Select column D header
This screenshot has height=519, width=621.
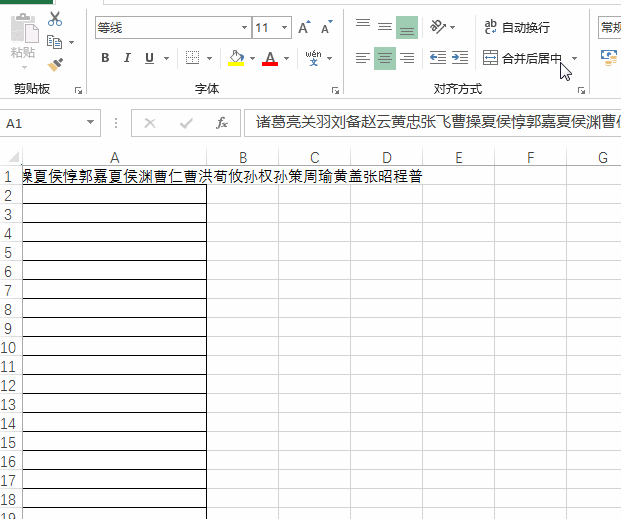point(387,158)
